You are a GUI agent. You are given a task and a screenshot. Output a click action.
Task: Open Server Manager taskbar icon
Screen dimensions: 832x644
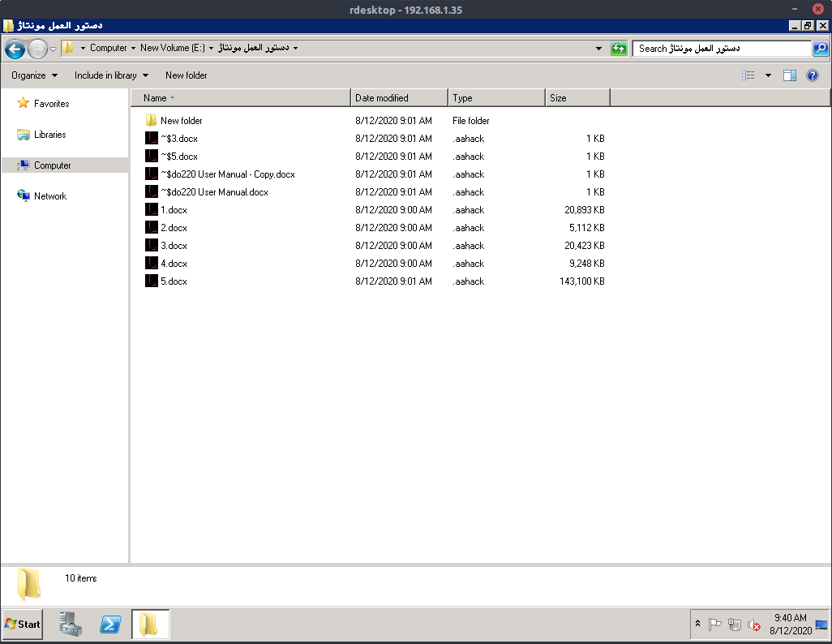pos(70,625)
